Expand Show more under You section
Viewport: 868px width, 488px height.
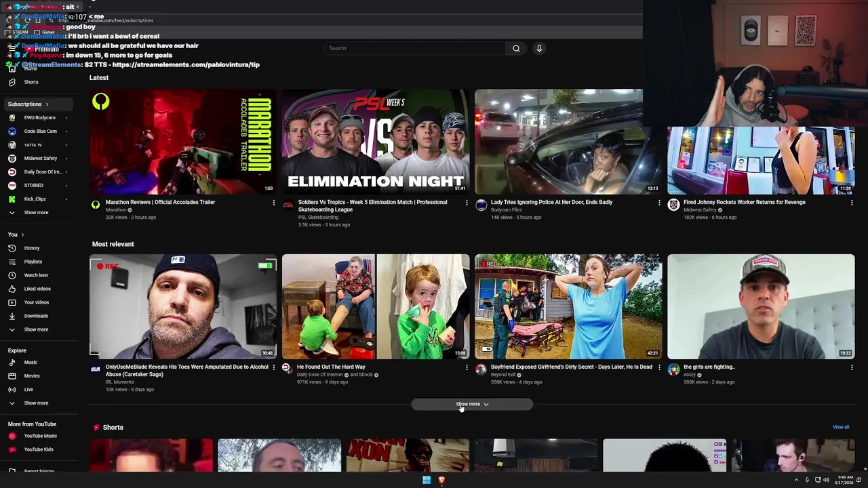pyautogui.click(x=36, y=329)
